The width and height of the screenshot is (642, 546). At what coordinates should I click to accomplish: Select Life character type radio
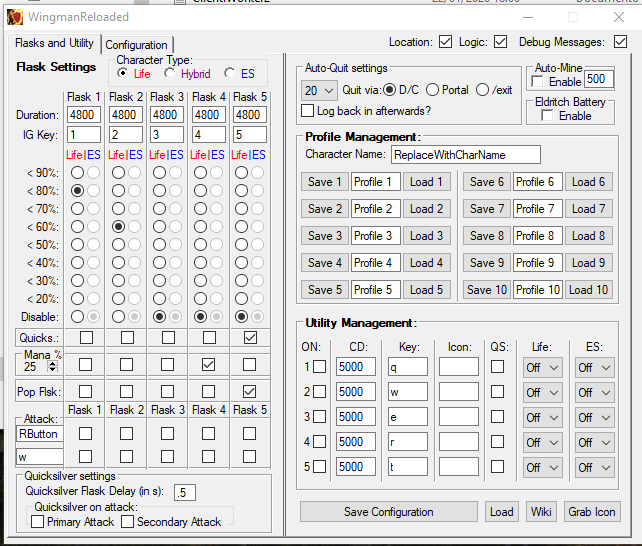click(x=122, y=73)
